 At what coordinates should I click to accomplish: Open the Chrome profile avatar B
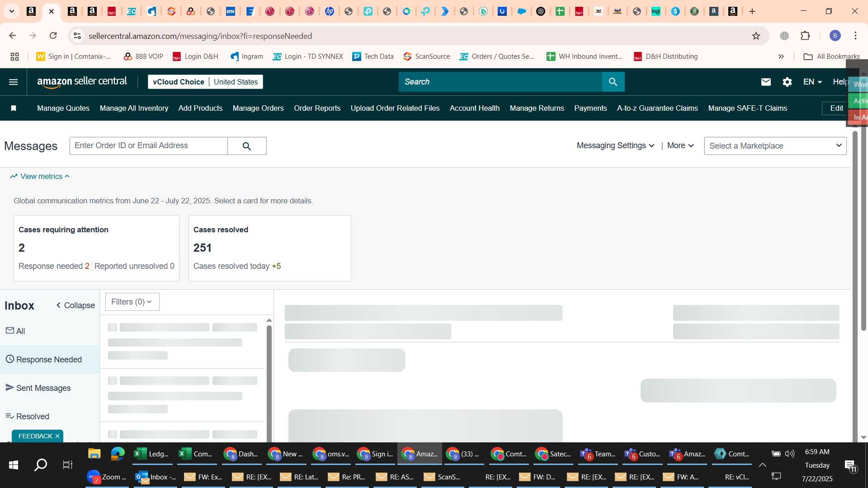point(835,36)
